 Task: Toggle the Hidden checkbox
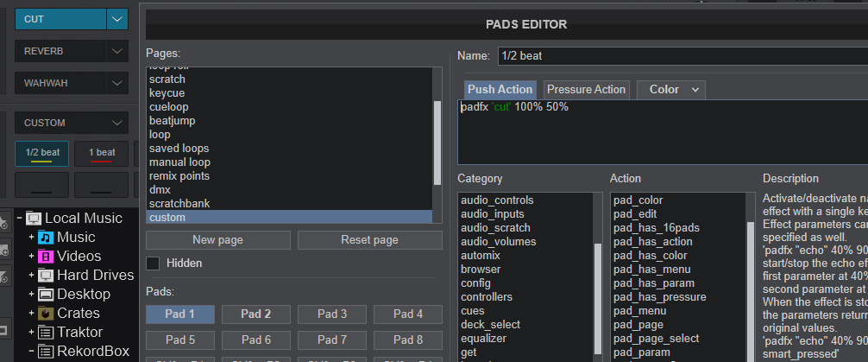coord(153,264)
